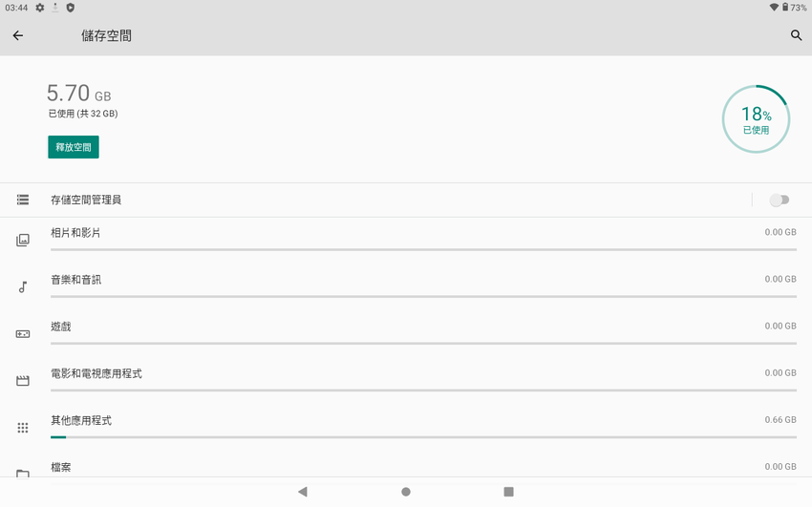Tap the Android home navigation button
This screenshot has width=812, height=507.
pos(406,492)
